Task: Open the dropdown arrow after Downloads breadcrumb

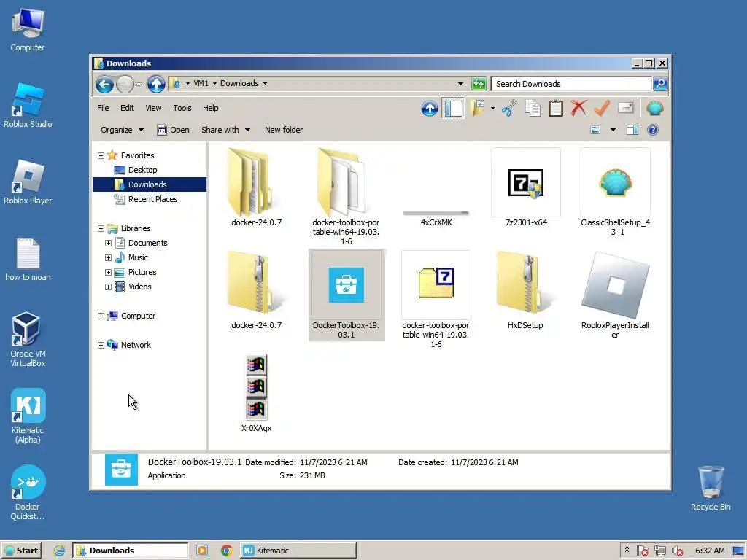Action: click(265, 83)
